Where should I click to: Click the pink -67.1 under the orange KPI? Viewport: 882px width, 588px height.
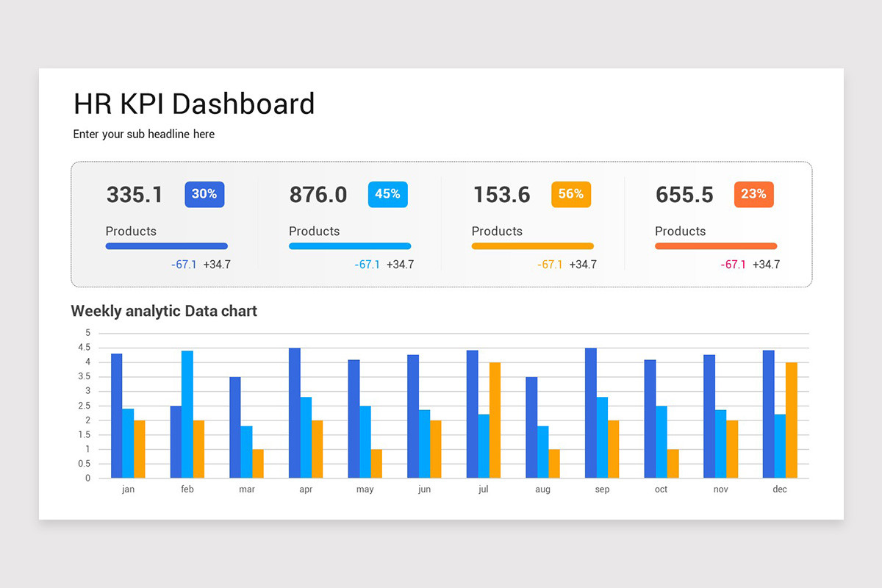734,265
